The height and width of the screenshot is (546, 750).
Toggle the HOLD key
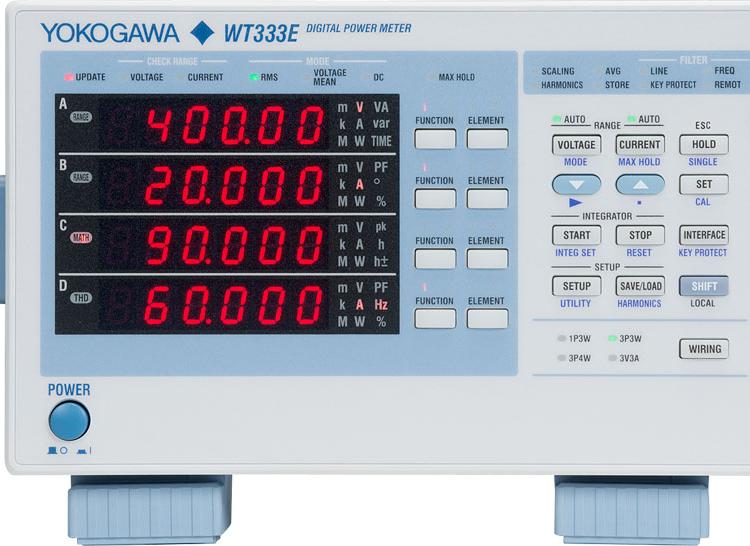[703, 144]
